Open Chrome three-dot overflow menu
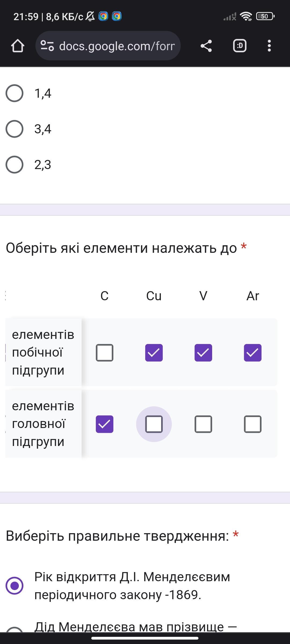This screenshot has height=644, width=290. 269,46
